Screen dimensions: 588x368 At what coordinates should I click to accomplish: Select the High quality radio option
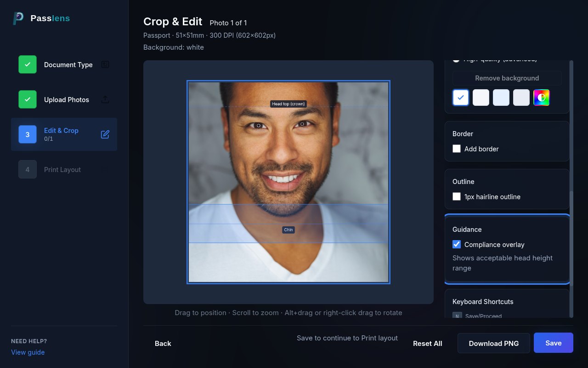click(x=456, y=61)
